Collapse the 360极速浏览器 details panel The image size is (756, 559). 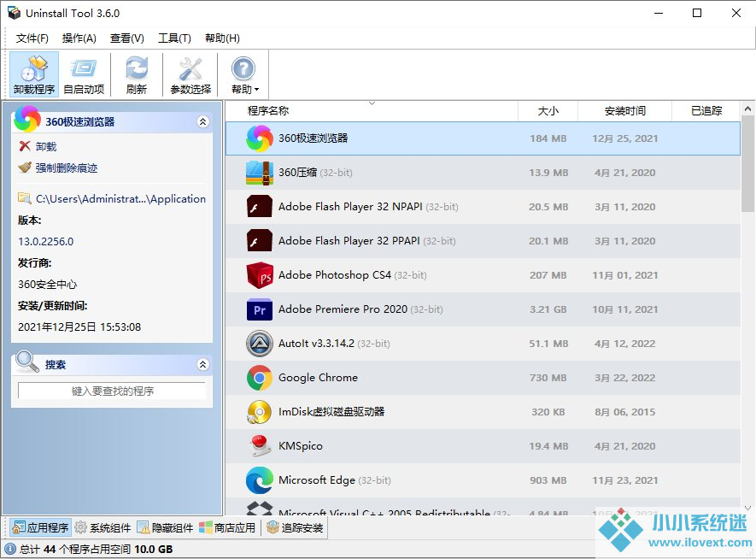point(203,121)
